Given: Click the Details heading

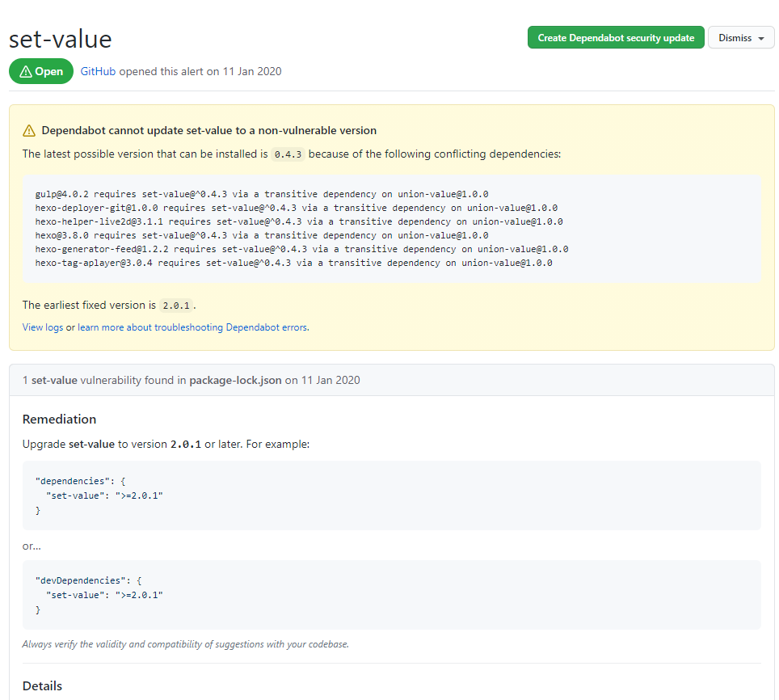Looking at the screenshot, I should [x=42, y=686].
